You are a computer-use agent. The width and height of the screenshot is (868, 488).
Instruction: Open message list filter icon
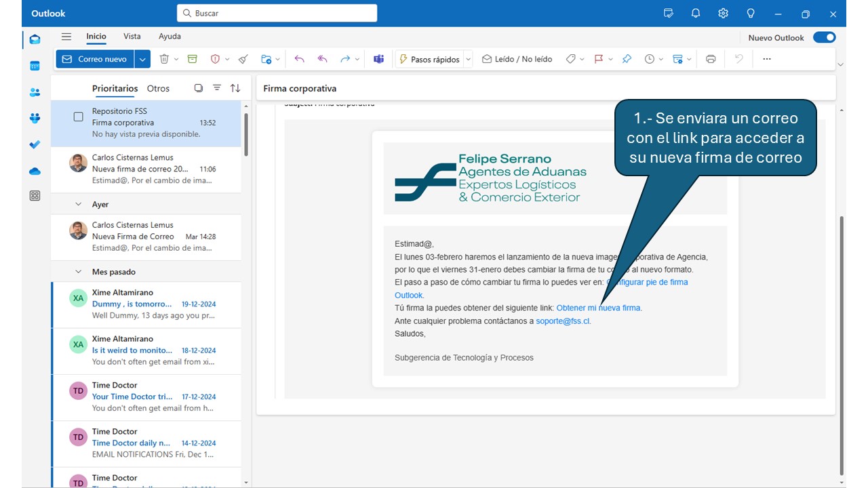(217, 88)
